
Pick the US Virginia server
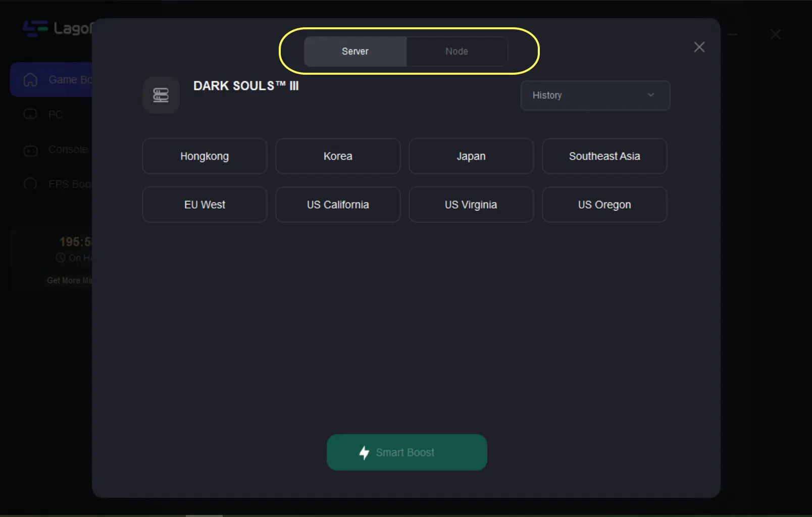click(x=471, y=205)
